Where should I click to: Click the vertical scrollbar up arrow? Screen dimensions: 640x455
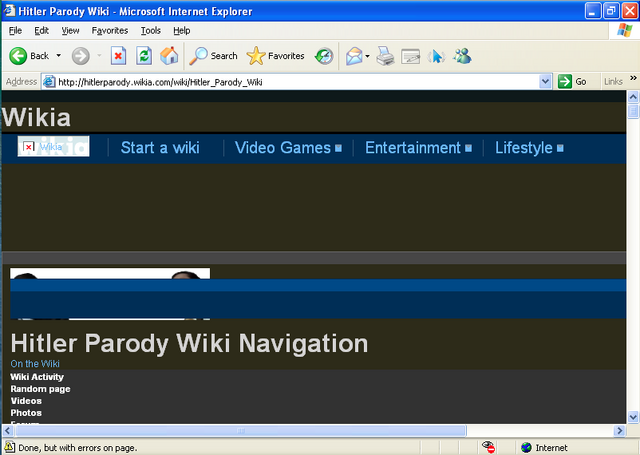click(633, 97)
